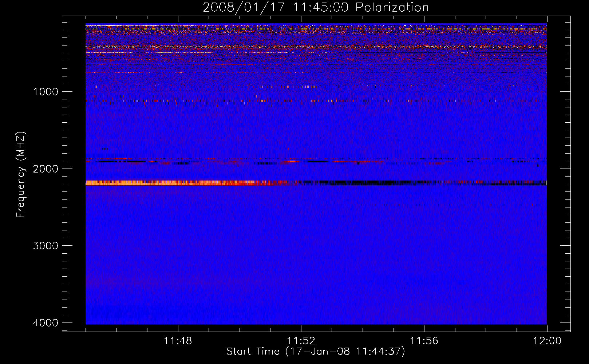Click the 11:56 time axis label

click(424, 341)
